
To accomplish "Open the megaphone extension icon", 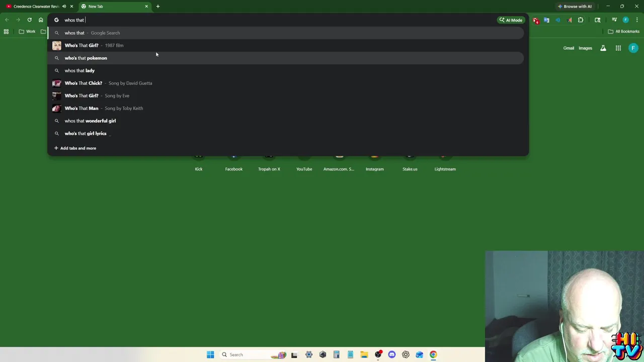I will tap(569, 20).
